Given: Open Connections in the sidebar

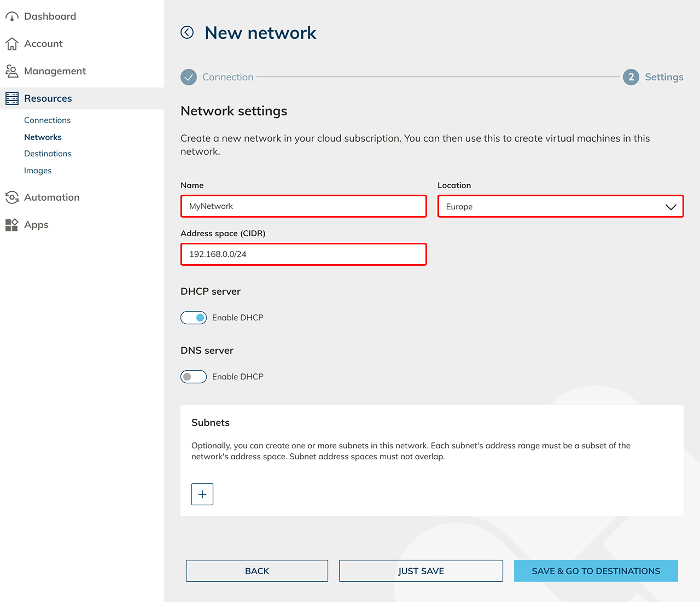Looking at the screenshot, I should (x=47, y=120).
